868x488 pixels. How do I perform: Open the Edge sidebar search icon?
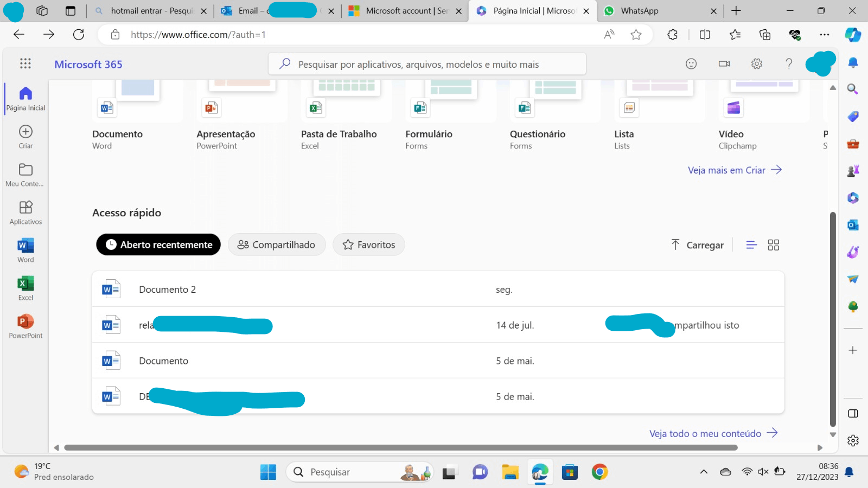(853, 89)
